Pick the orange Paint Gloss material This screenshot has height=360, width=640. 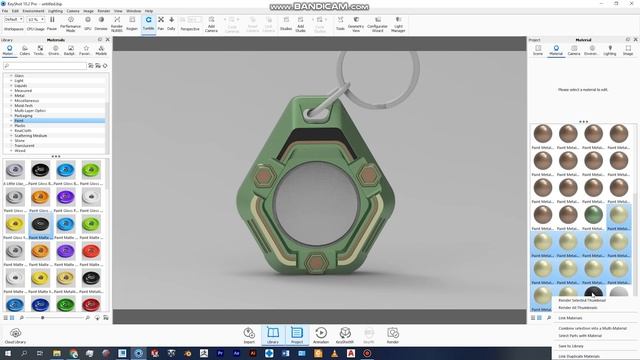40,197
